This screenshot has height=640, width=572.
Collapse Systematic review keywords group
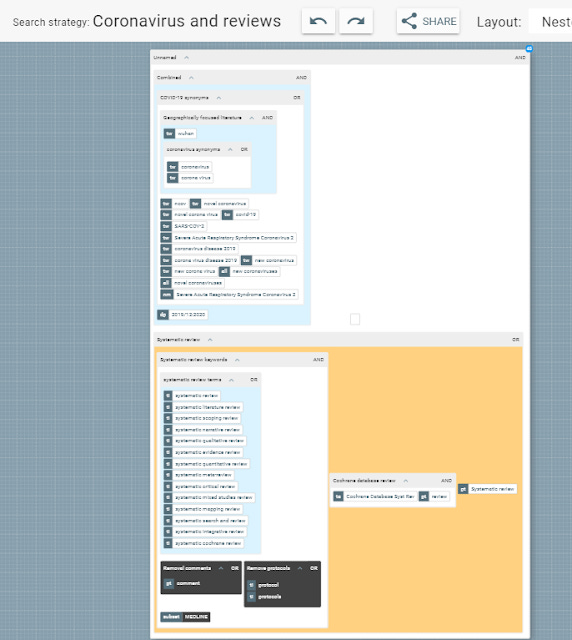237,360
